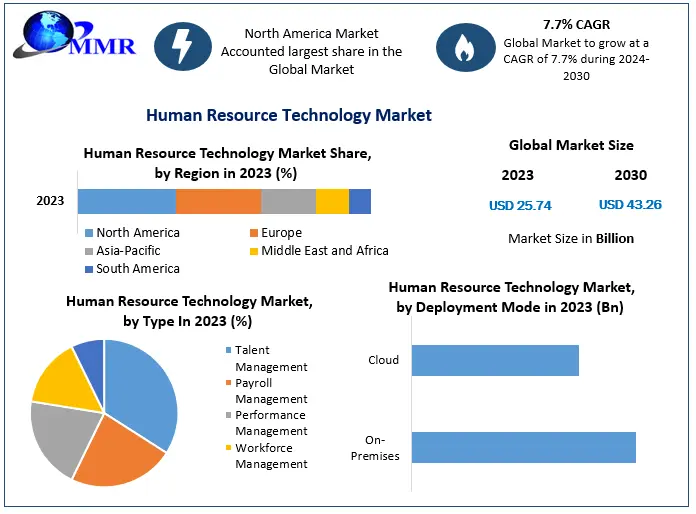Click the Asia-Pacific gray legend swatch
Screen dimensions: 696x514
pos(88,251)
